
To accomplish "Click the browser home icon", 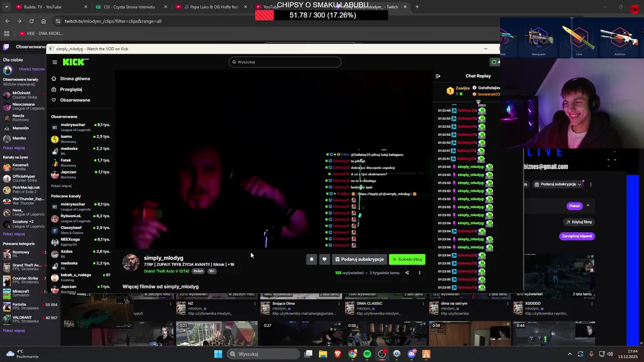I will (44, 21).
